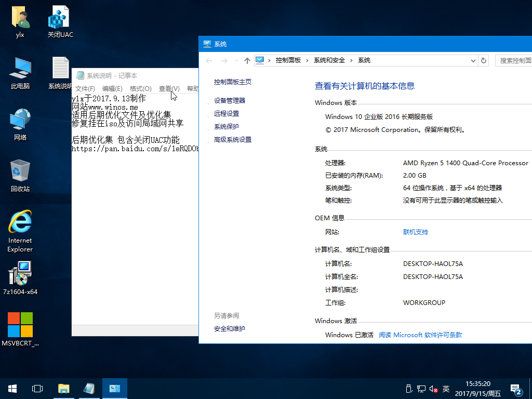Open the recent locations dropdown arrow
The width and height of the screenshot is (532, 399).
pyautogui.click(x=236, y=61)
